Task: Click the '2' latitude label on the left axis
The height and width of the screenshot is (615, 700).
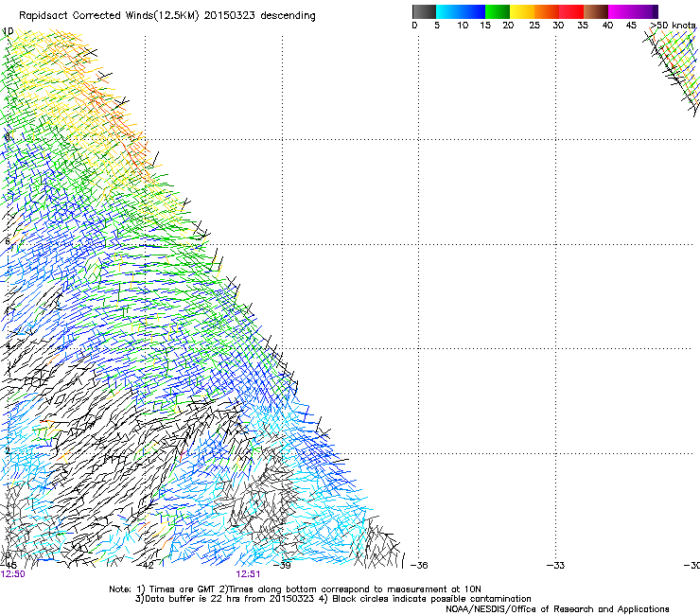Action: (8, 450)
